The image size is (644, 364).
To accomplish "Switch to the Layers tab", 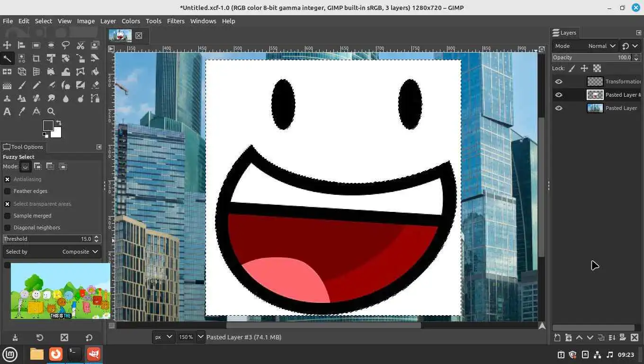I will 564,33.
